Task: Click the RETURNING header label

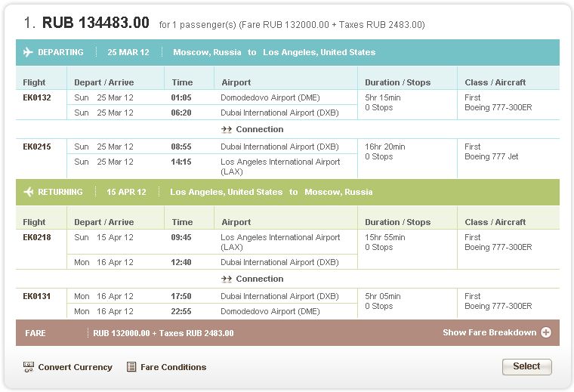Action: 61,192
